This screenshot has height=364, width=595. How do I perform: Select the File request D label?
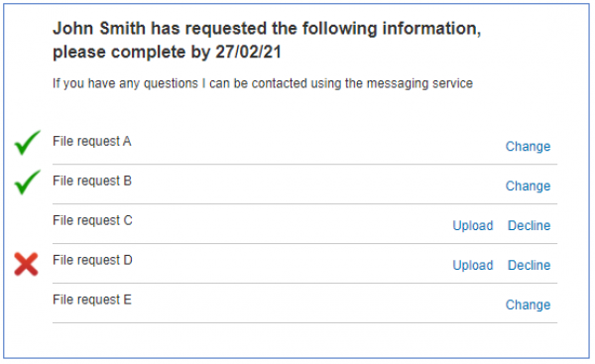click(x=92, y=260)
